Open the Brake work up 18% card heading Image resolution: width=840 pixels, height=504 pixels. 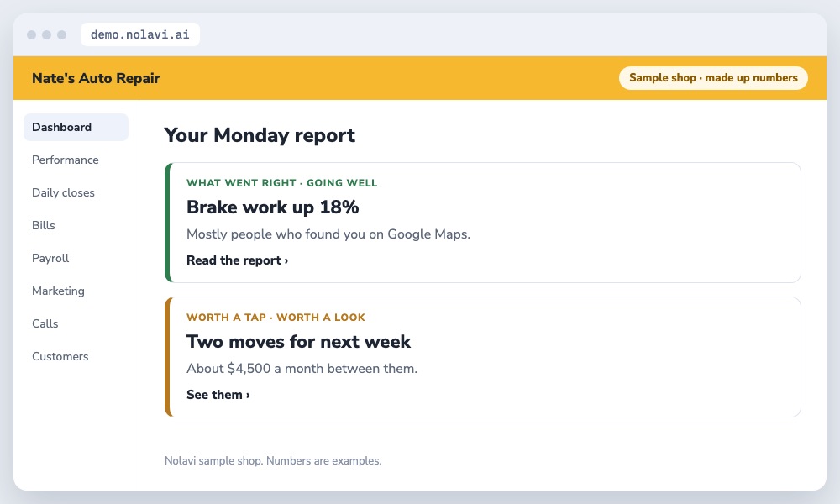click(x=273, y=207)
